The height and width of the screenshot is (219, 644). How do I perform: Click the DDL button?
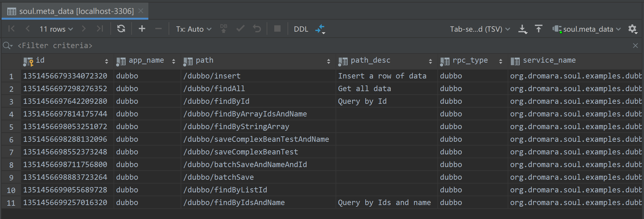tap(301, 29)
